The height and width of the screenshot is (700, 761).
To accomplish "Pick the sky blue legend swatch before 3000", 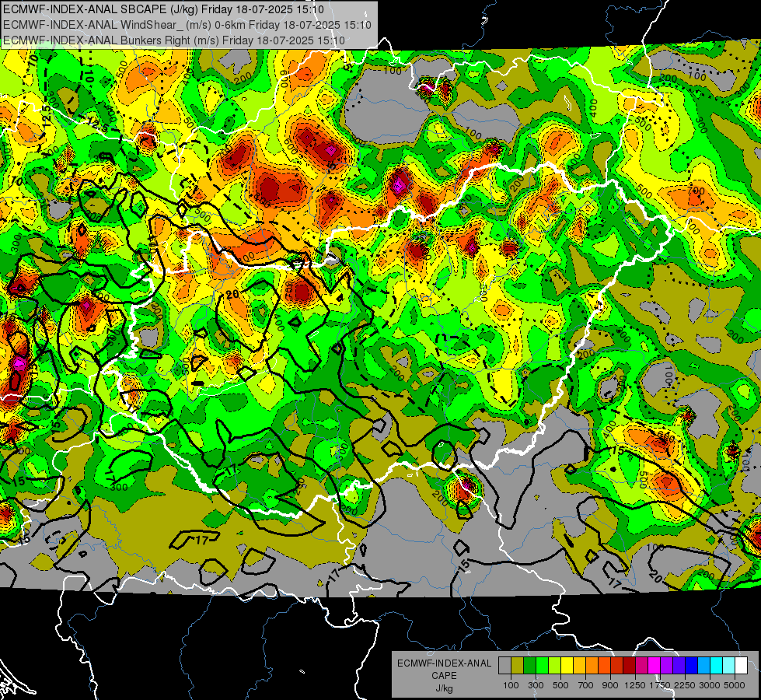I will [703, 665].
